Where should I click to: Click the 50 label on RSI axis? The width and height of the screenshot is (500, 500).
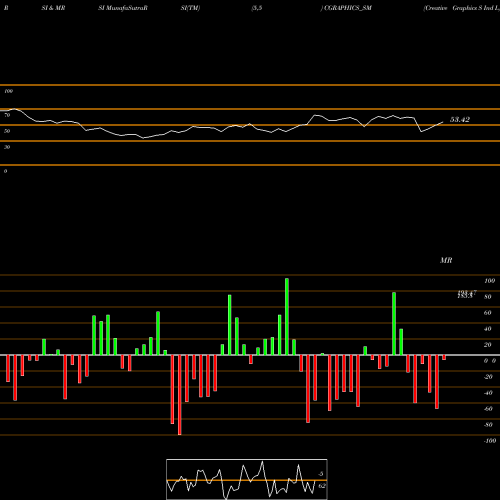[x=7, y=131]
